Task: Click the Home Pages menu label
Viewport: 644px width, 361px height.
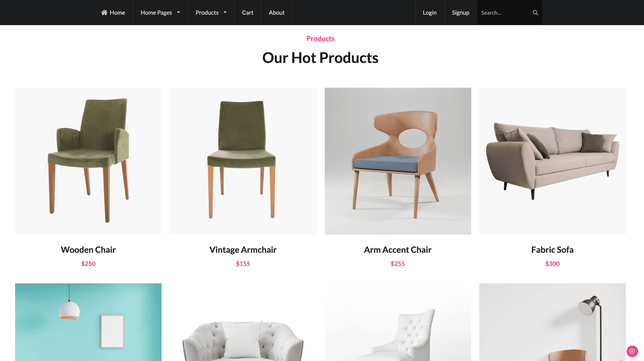Action: 156,13
